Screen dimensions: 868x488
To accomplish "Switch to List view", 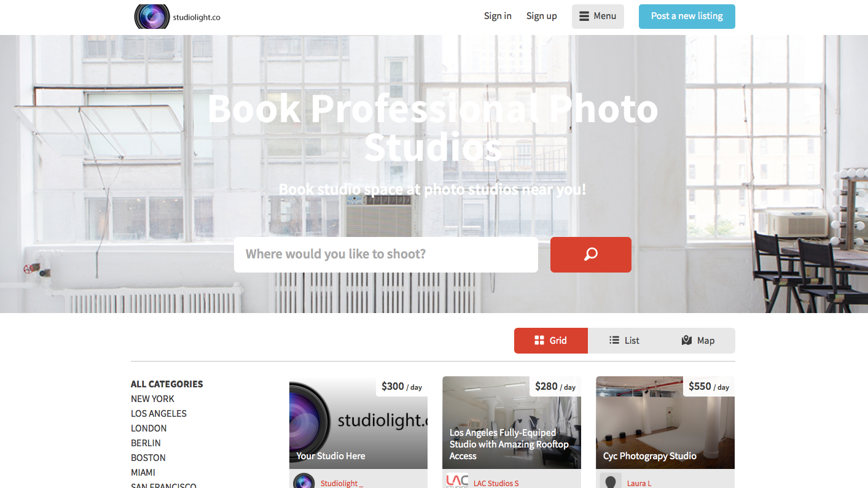I will (x=624, y=341).
